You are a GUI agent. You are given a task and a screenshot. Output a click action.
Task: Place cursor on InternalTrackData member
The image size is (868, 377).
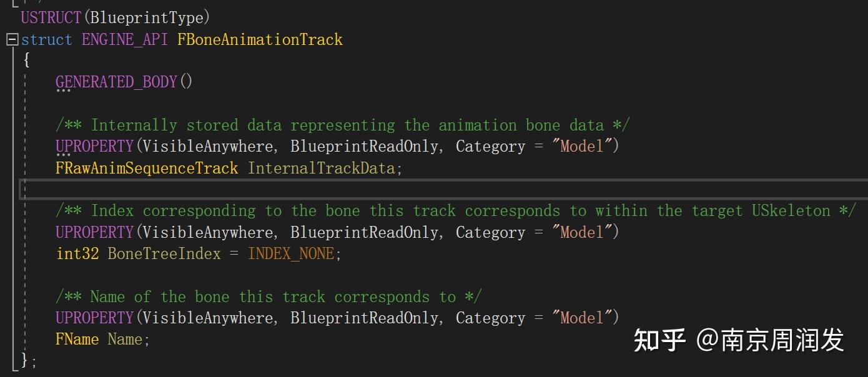321,168
